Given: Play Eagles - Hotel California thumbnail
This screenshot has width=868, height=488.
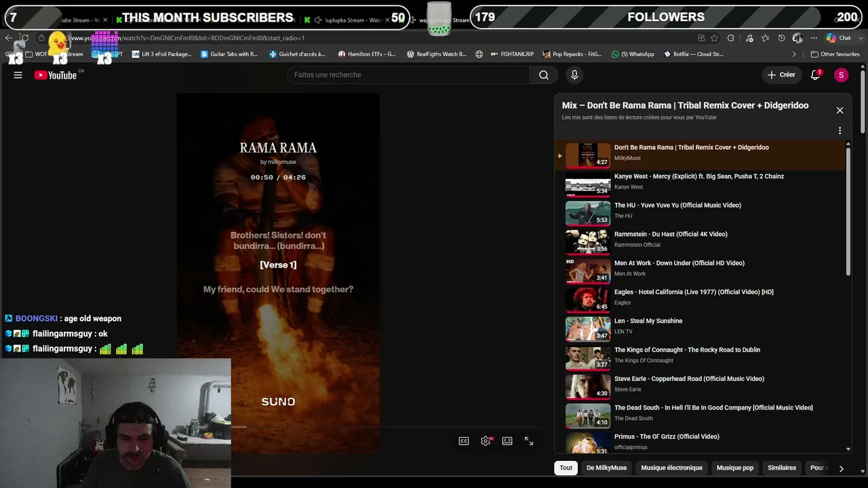Looking at the screenshot, I should click(x=588, y=300).
